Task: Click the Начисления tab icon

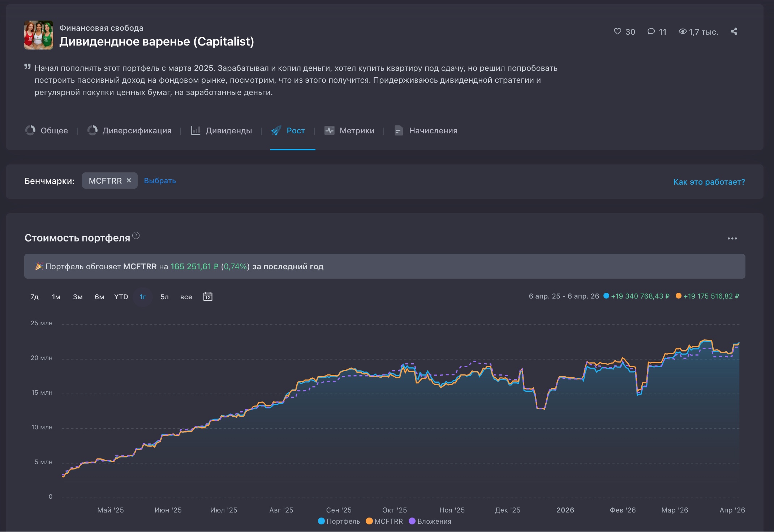Action: click(x=399, y=130)
